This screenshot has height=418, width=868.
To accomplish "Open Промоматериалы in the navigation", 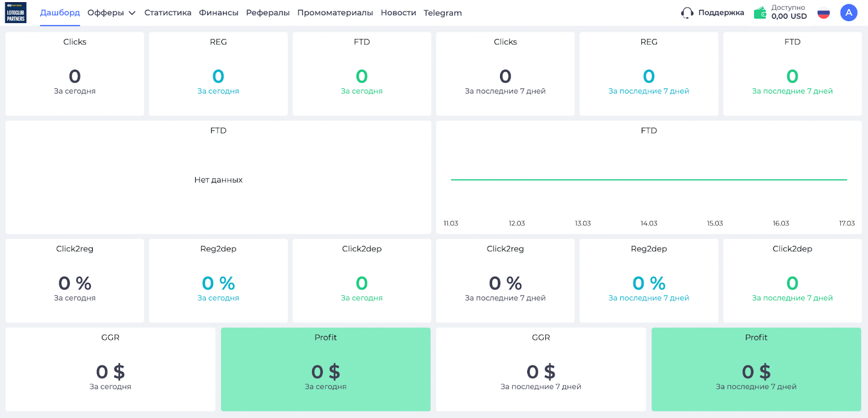I will (335, 12).
